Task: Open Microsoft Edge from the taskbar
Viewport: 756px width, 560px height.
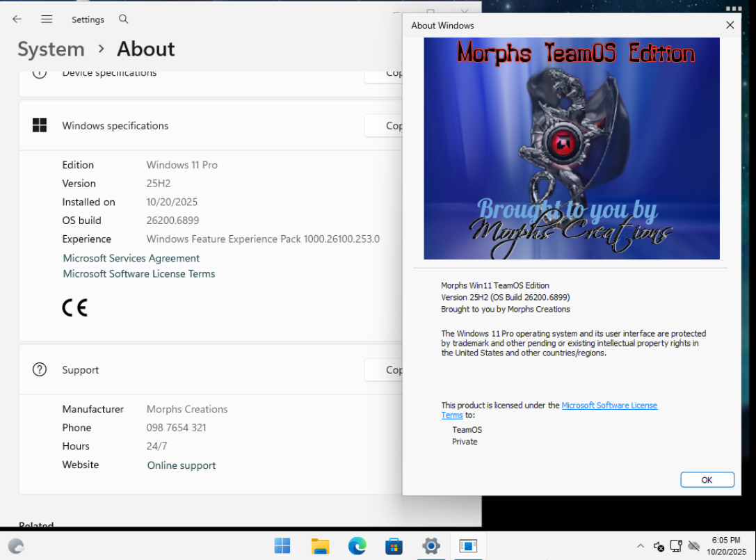Action: (357, 546)
